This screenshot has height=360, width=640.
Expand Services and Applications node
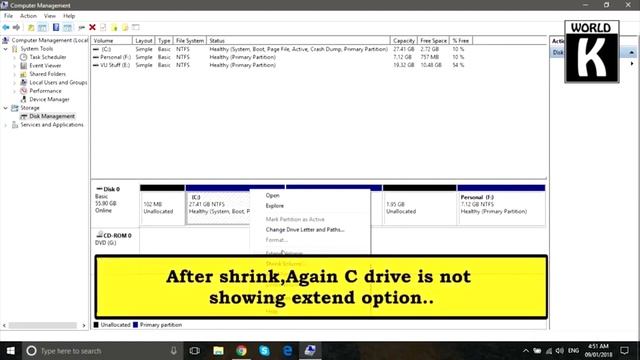pos(6,125)
